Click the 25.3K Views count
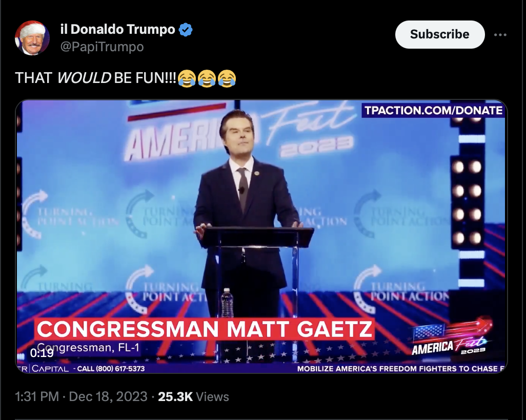This screenshot has height=420, width=526. click(x=193, y=396)
